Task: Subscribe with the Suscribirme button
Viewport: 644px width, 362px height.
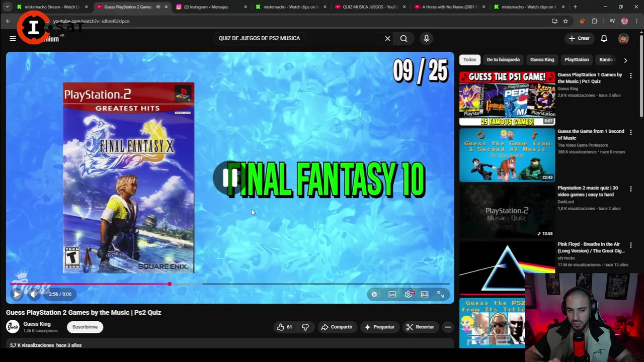Action: point(85,327)
